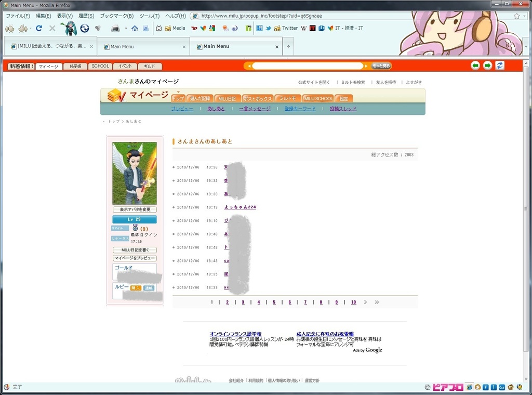Click the green left arrow in the orange bar

[x=475, y=65]
